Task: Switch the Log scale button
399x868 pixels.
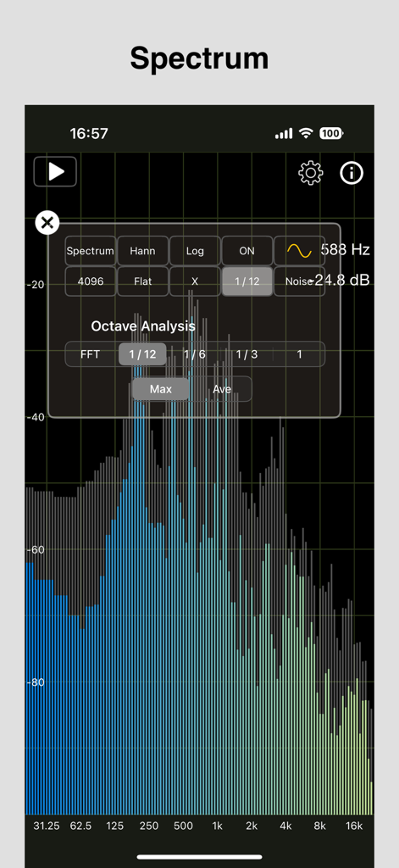Action: (195, 251)
